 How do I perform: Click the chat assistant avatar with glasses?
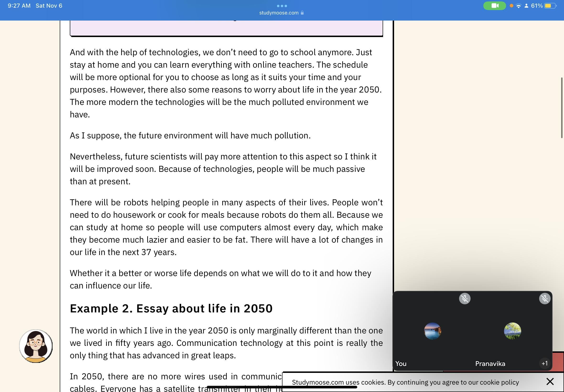click(x=36, y=346)
